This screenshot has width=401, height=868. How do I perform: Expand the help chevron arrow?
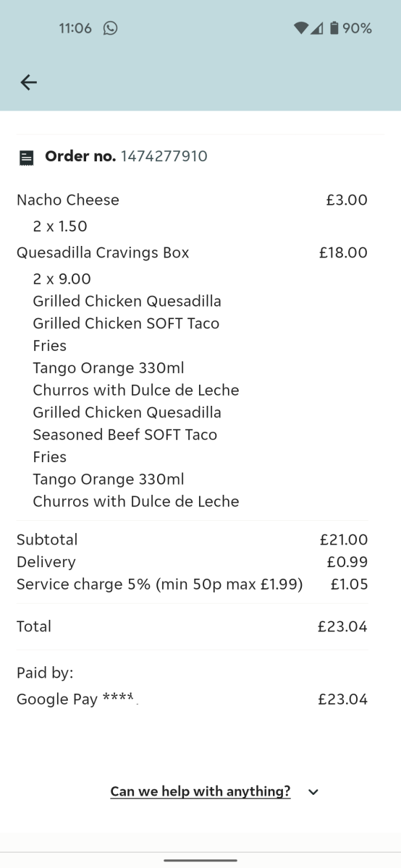(313, 792)
